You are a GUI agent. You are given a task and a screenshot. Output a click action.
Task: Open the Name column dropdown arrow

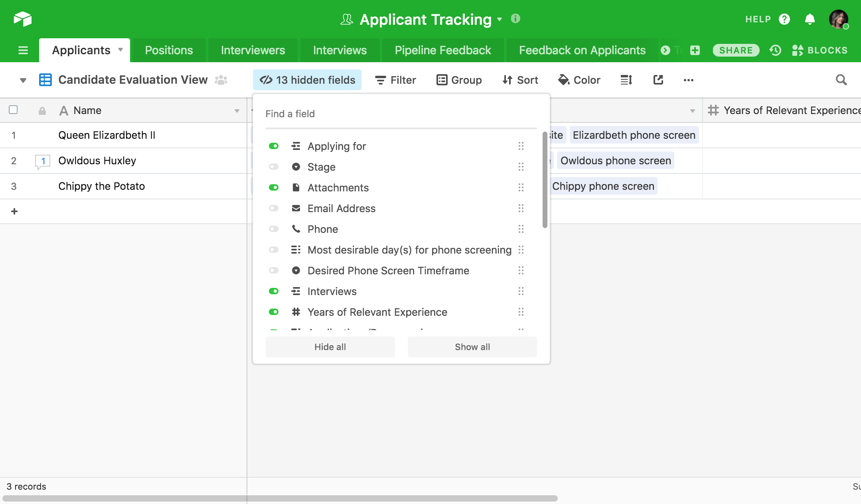pos(237,111)
